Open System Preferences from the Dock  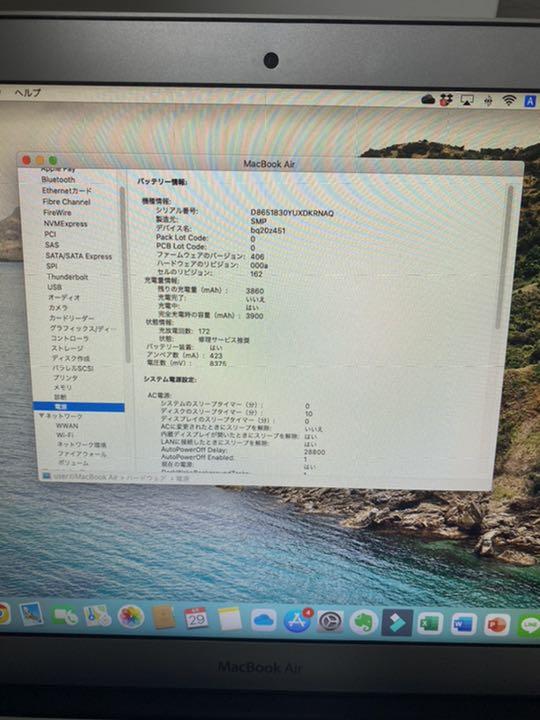click(330, 622)
